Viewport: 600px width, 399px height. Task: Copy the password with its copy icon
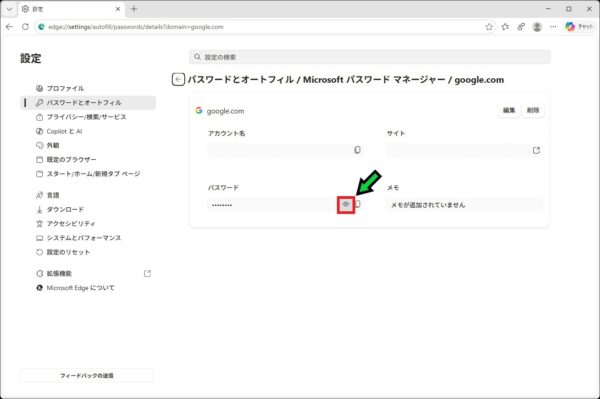(358, 204)
